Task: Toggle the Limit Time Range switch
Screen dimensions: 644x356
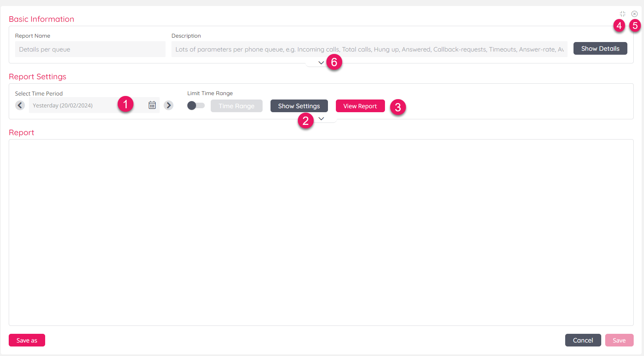Action: pos(196,105)
